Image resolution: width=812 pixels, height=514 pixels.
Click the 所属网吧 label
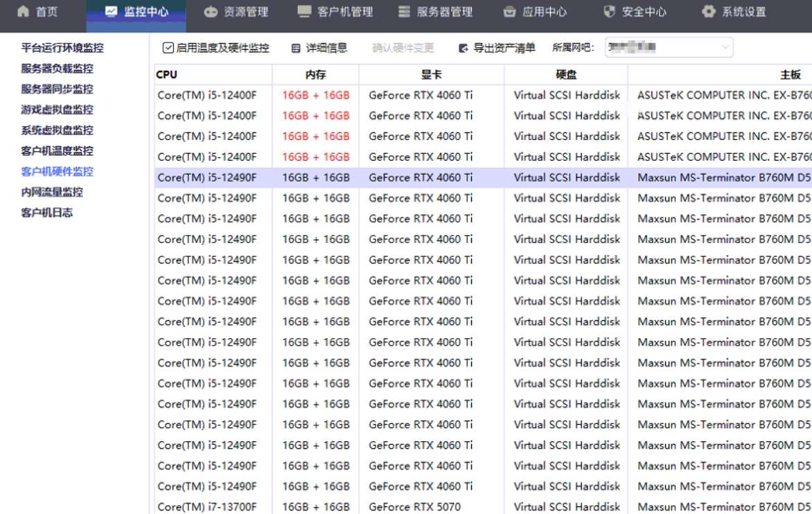click(x=573, y=48)
